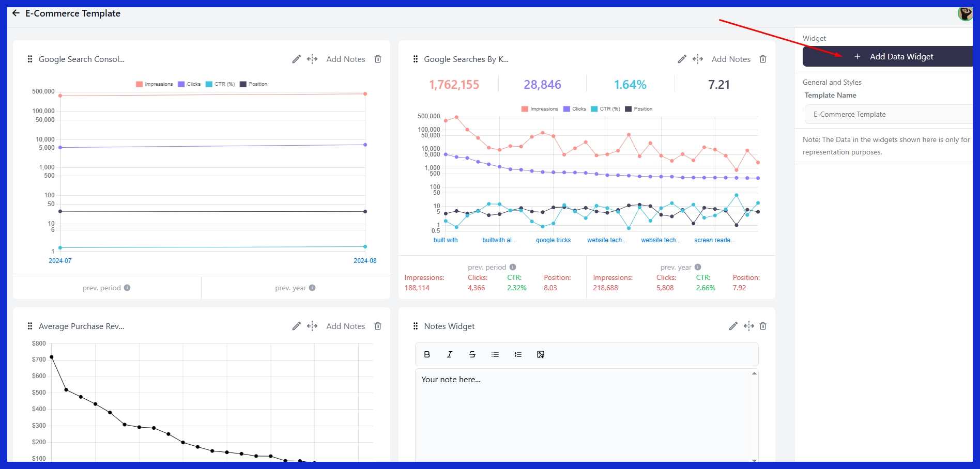Delete the Average Purchase Revenue widget
Image resolution: width=980 pixels, height=469 pixels.
[x=378, y=326]
